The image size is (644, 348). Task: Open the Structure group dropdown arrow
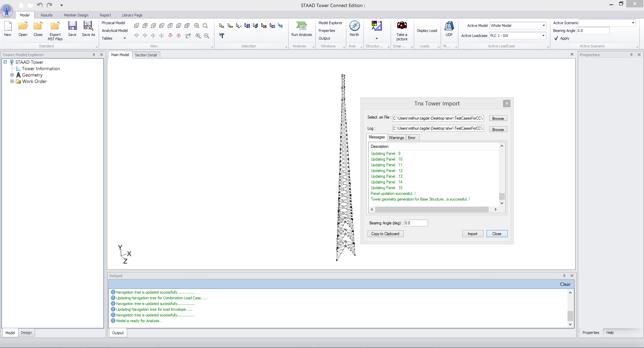(377, 38)
